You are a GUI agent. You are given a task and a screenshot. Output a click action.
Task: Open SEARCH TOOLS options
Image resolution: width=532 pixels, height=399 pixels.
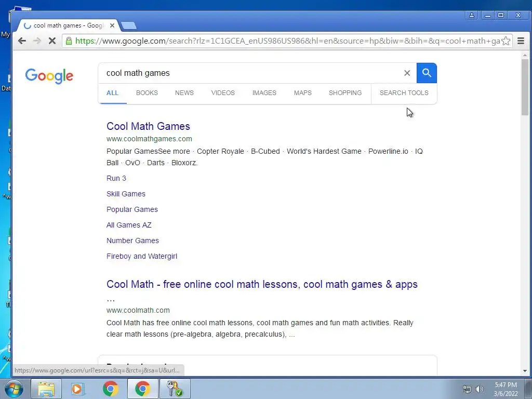tap(404, 93)
